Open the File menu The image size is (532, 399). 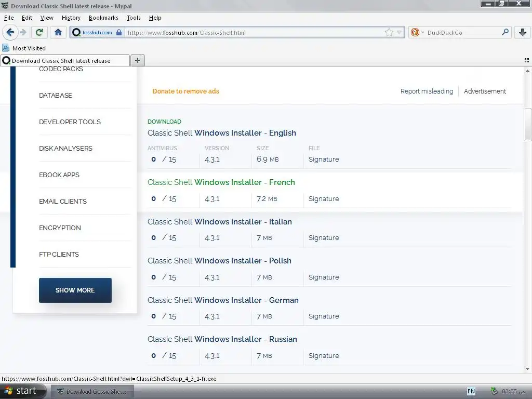click(9, 18)
